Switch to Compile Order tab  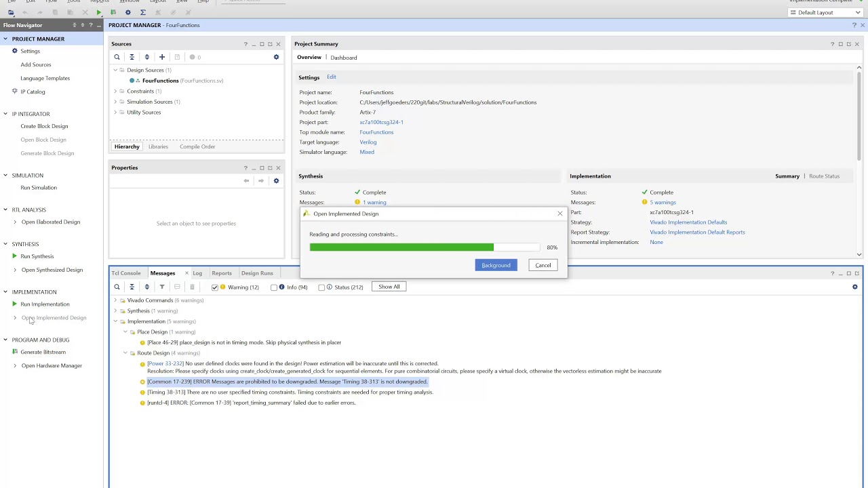click(x=197, y=146)
